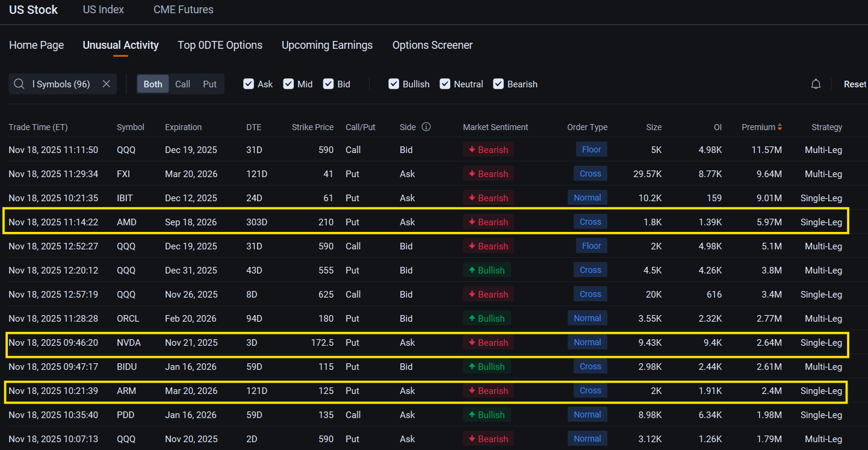Click the info icon beside the Side column
Viewport: 868px width, 450px height.
point(426,127)
